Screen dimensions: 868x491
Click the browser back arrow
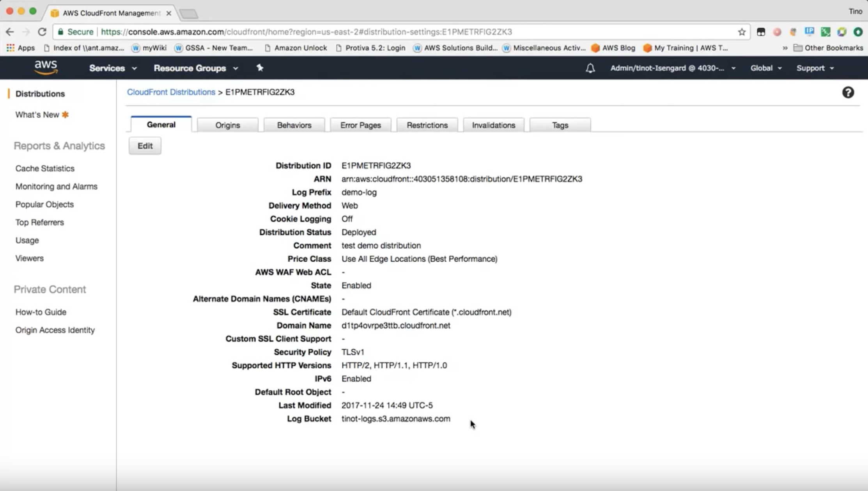click(10, 32)
